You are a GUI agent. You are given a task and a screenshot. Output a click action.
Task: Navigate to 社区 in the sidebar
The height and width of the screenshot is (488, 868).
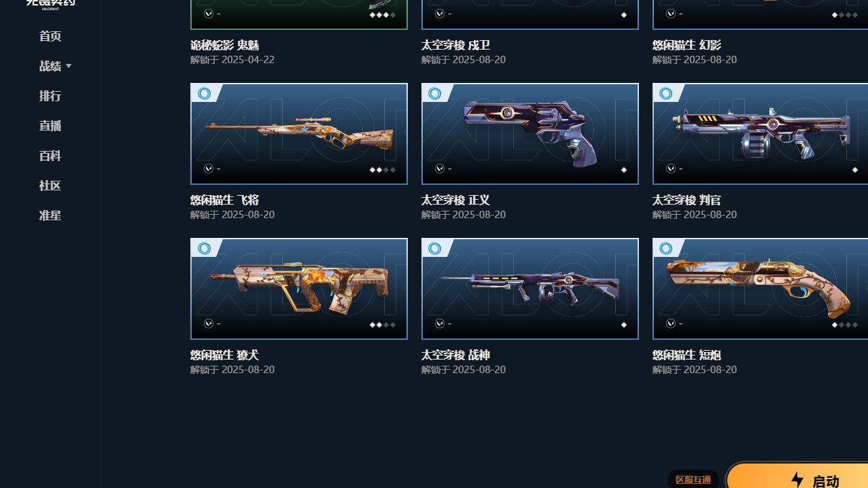point(50,186)
